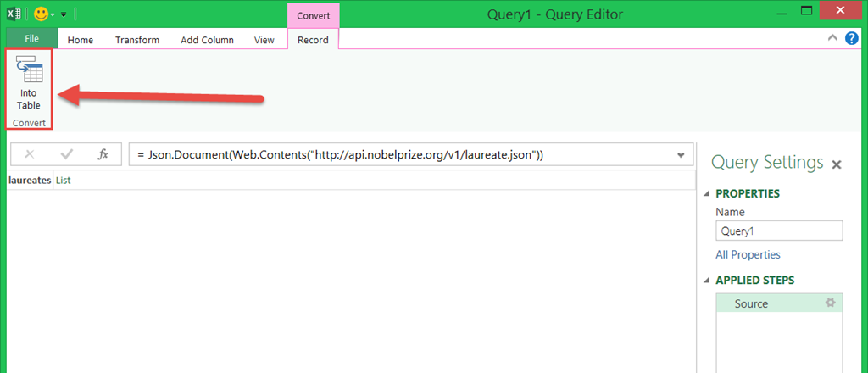Open Help with the question mark icon

point(852,39)
